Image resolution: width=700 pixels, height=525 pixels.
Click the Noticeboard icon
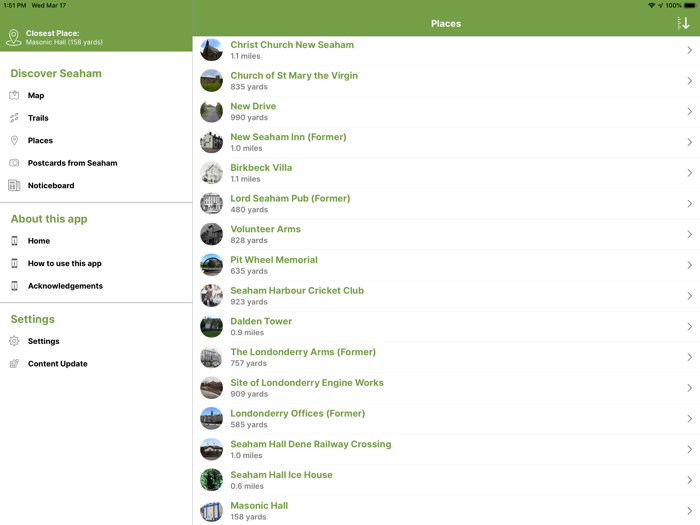tap(14, 185)
